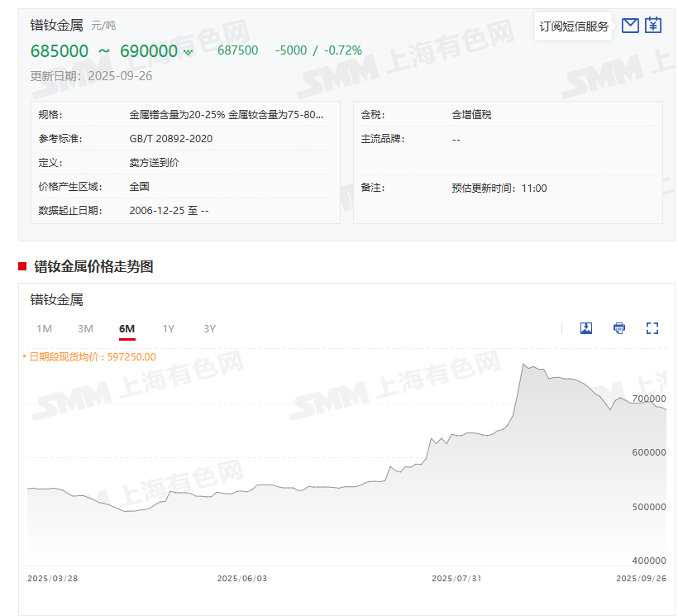
Task: Show the 3Y price history
Action: 209,329
